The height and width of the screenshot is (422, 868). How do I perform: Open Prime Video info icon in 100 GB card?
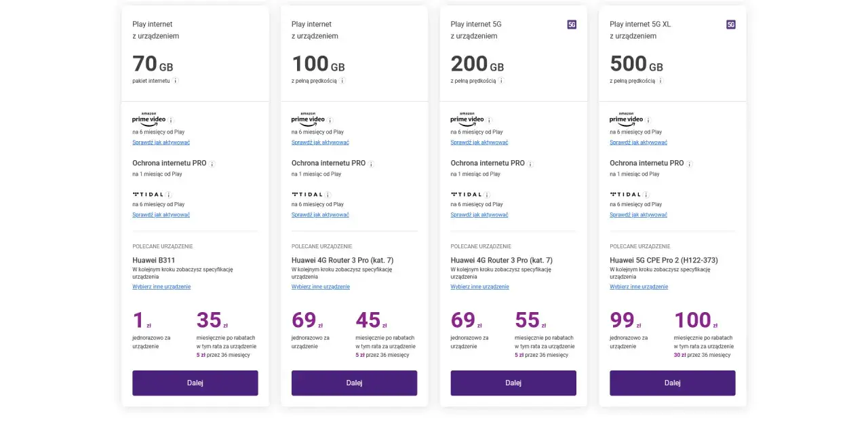330,120
